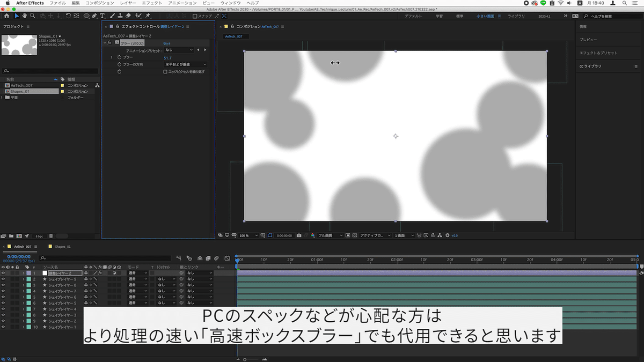Viewport: 644px width, 362px height.
Task: Open the アニメーションプリセット dropdown
Action: [x=179, y=50]
